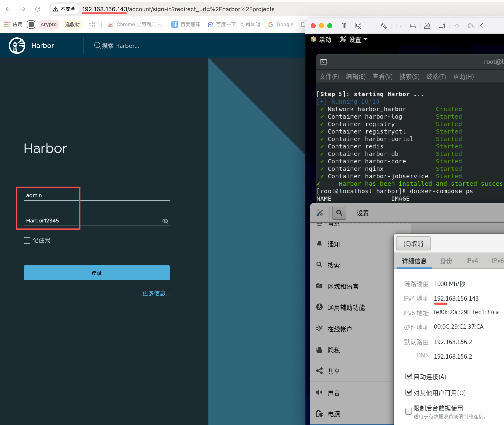Open VM settings wrench icon
Image resolution: width=504 pixels, height=425 pixels.
[x=384, y=26]
